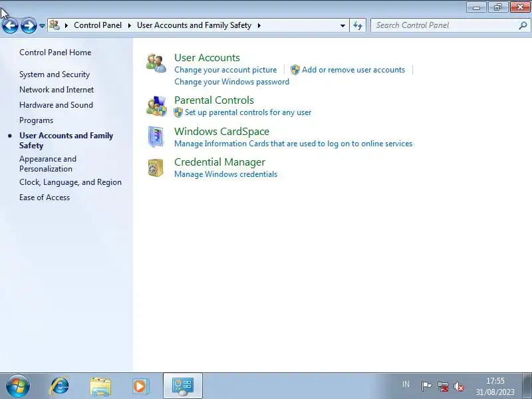The width and height of the screenshot is (532, 399).
Task: Select Control Panel breadcrumb segment
Action: pyautogui.click(x=98, y=25)
